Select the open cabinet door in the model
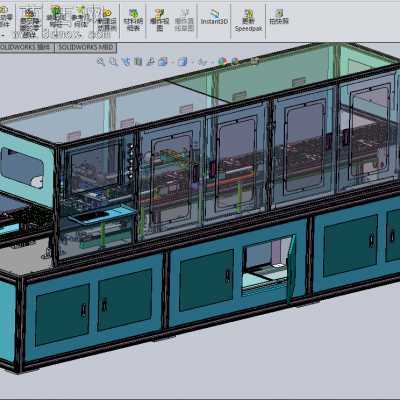Viewport: 400px width, 400px height. point(292,268)
